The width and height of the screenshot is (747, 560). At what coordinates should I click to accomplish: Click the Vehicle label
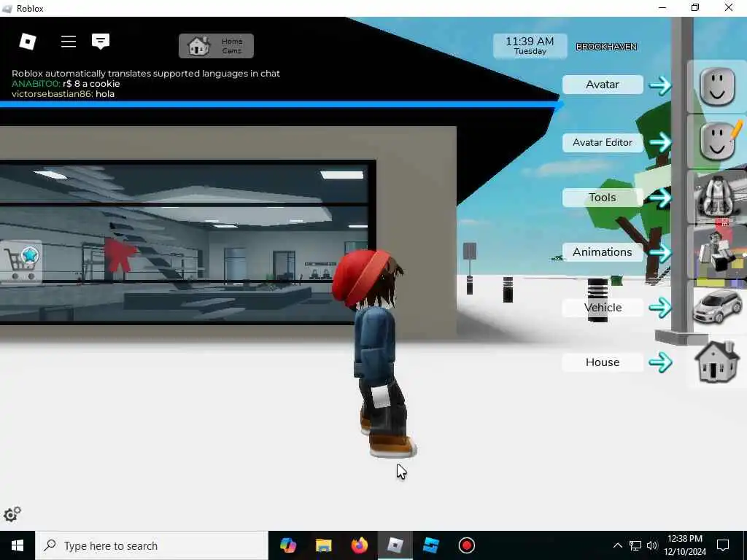[603, 308]
